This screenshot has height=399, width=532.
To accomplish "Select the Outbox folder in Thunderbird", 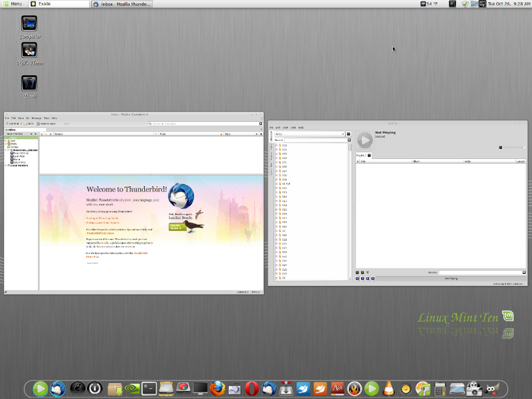I will click(14, 147).
